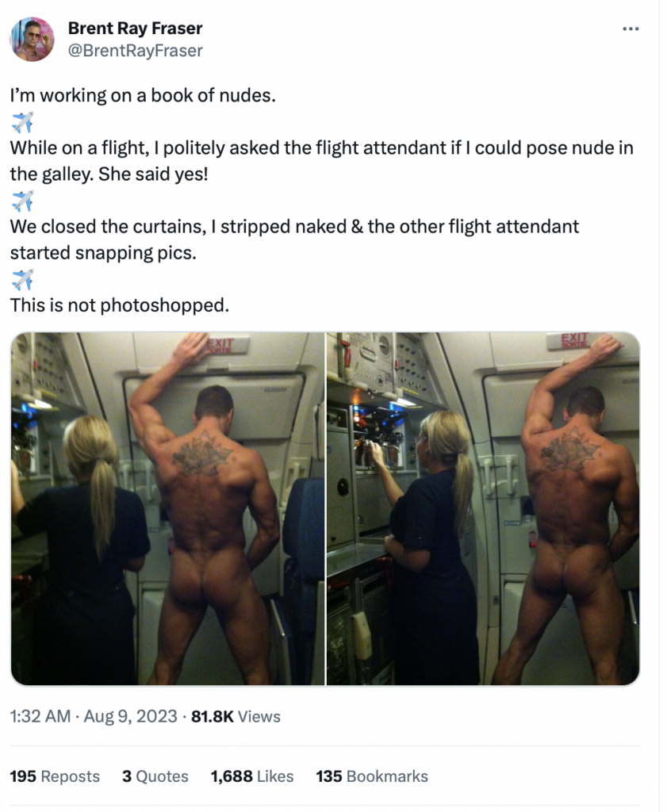Screen dimensions: 667x812
Task: Visit the @BrentRayFraser handle link
Action: coord(135,51)
